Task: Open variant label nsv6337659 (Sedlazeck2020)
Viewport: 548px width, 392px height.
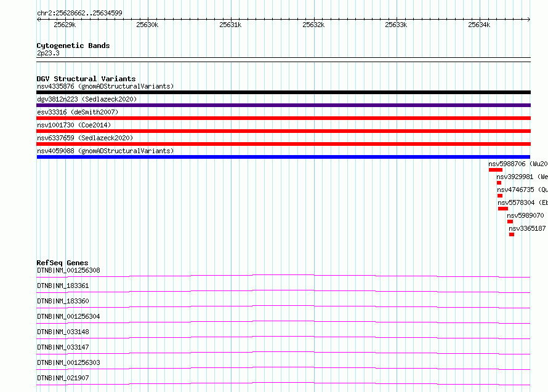Action: pos(85,138)
